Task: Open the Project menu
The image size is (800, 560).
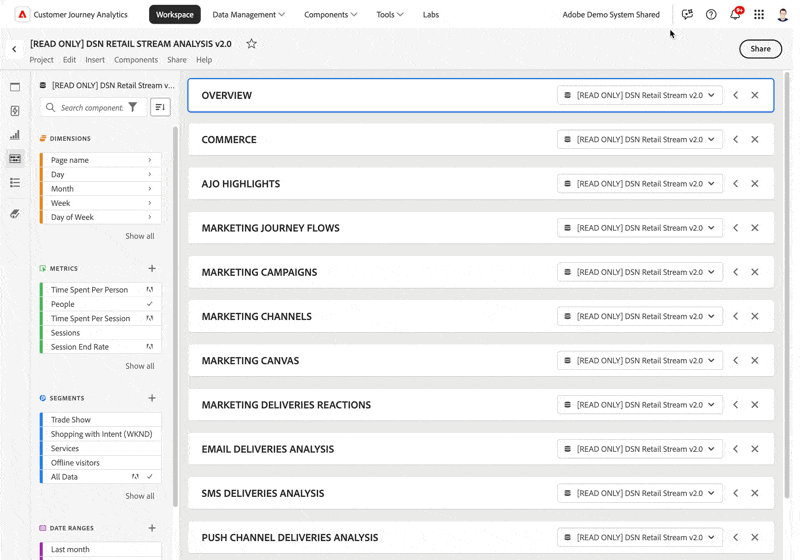Action: 41,60
